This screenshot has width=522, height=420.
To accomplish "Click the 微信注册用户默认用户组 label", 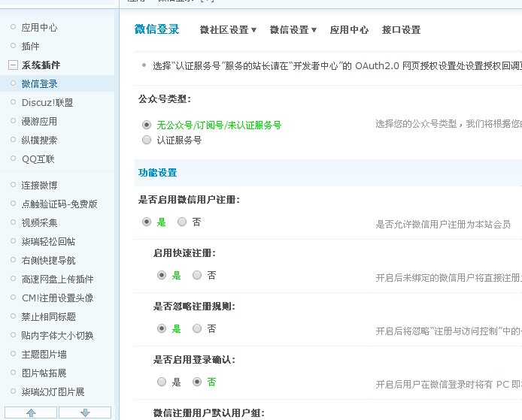I will [209, 412].
